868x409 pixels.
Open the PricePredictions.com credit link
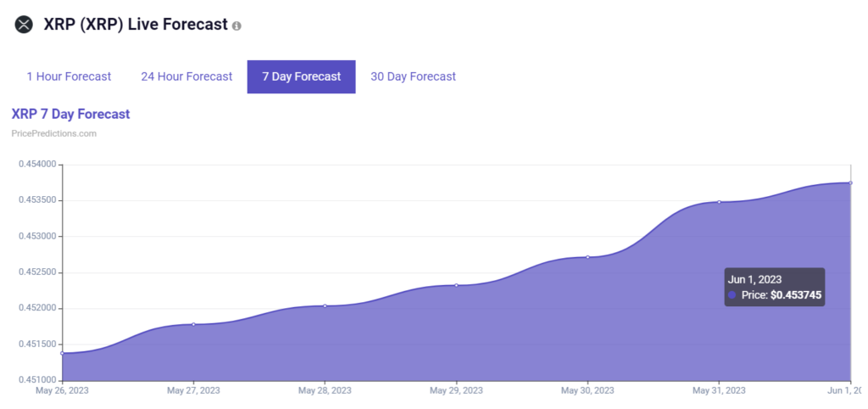[53, 133]
